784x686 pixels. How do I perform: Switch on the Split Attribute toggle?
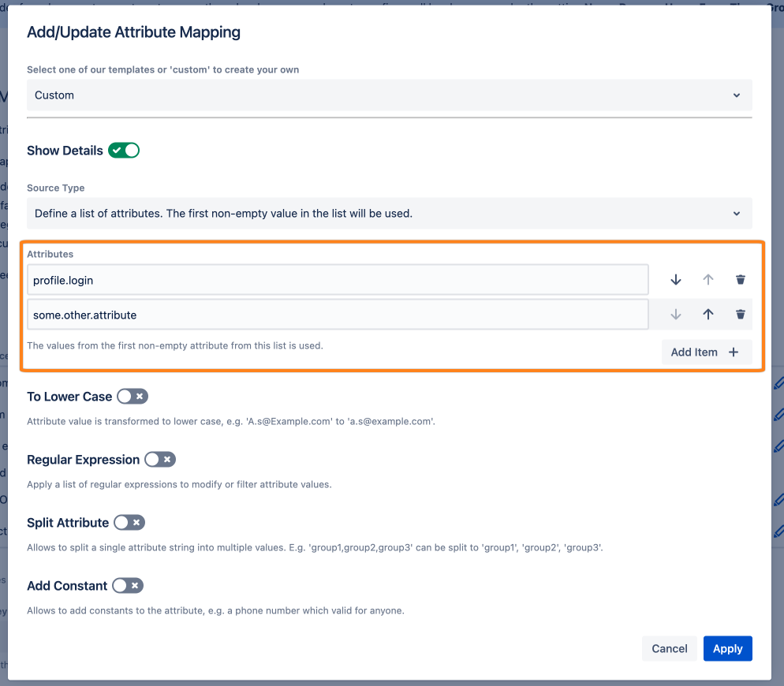coord(129,523)
